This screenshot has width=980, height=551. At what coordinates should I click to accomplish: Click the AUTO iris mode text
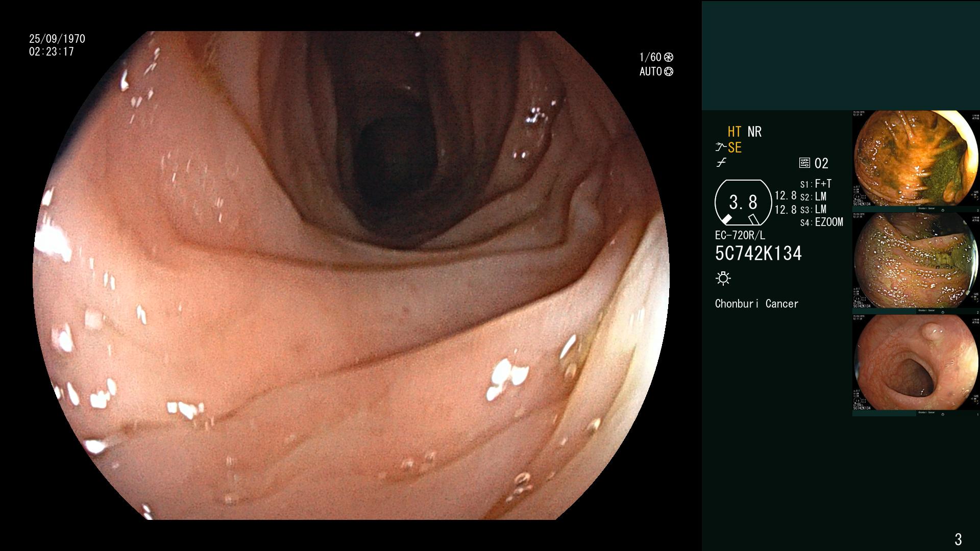[651, 71]
